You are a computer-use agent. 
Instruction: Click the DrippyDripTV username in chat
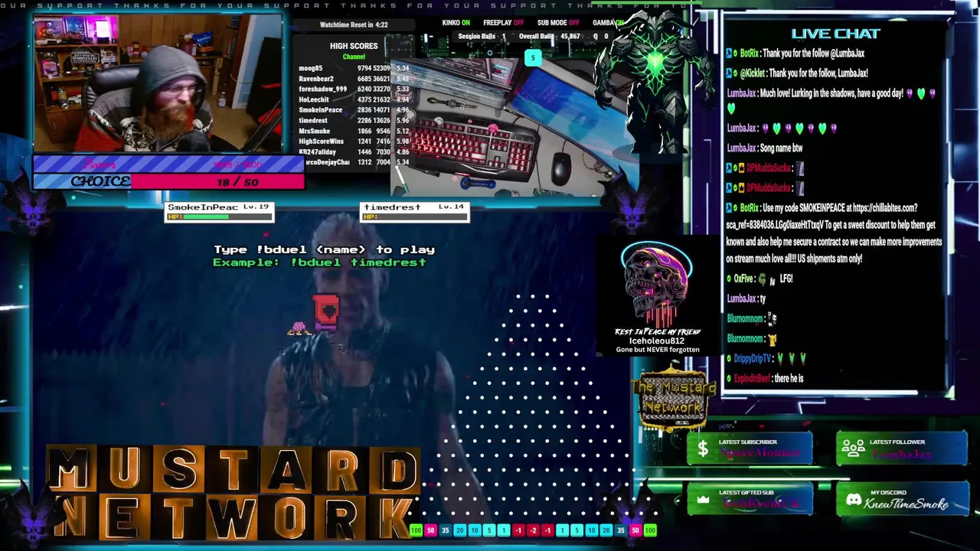(x=752, y=359)
